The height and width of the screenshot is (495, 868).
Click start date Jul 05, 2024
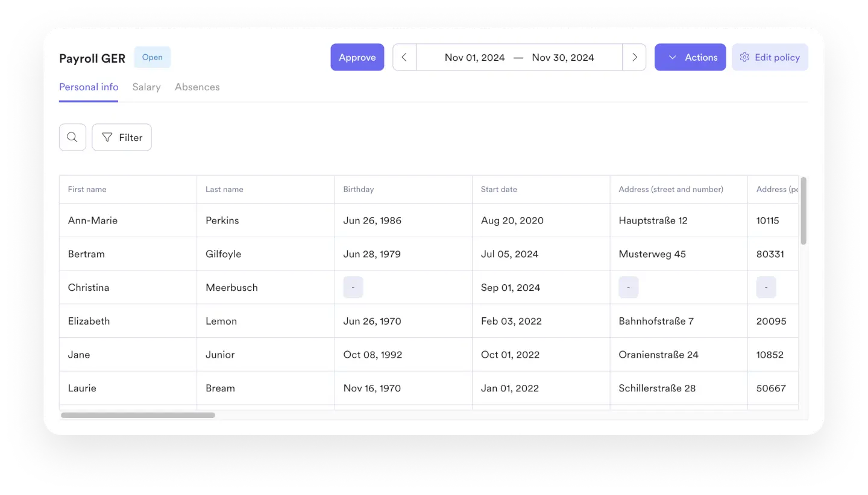tap(541, 254)
